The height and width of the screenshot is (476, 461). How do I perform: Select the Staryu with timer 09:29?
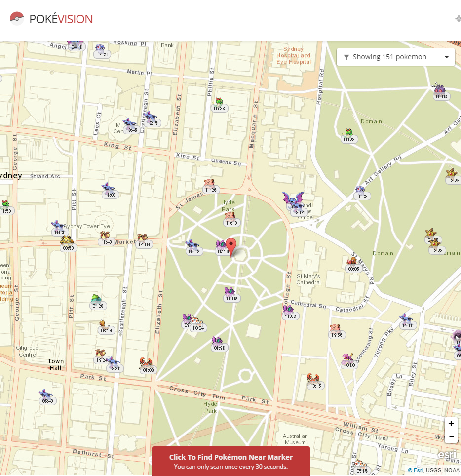[436, 247]
